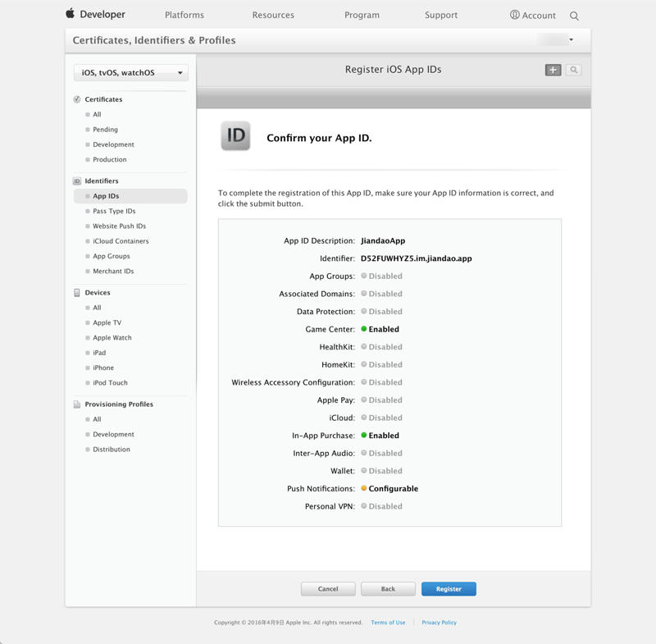Select Distribution provisioning profiles
Image resolution: width=656 pixels, height=644 pixels.
(112, 450)
